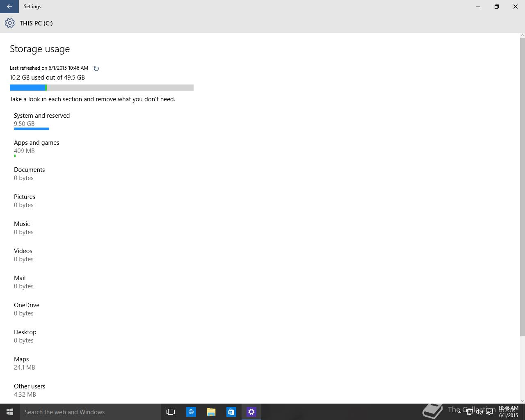This screenshot has width=525, height=420.
Task: Click the overall storage usage bar
Action: pyautogui.click(x=102, y=87)
